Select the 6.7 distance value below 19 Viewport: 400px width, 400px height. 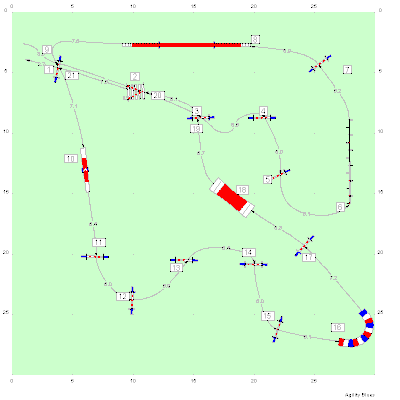201,153
